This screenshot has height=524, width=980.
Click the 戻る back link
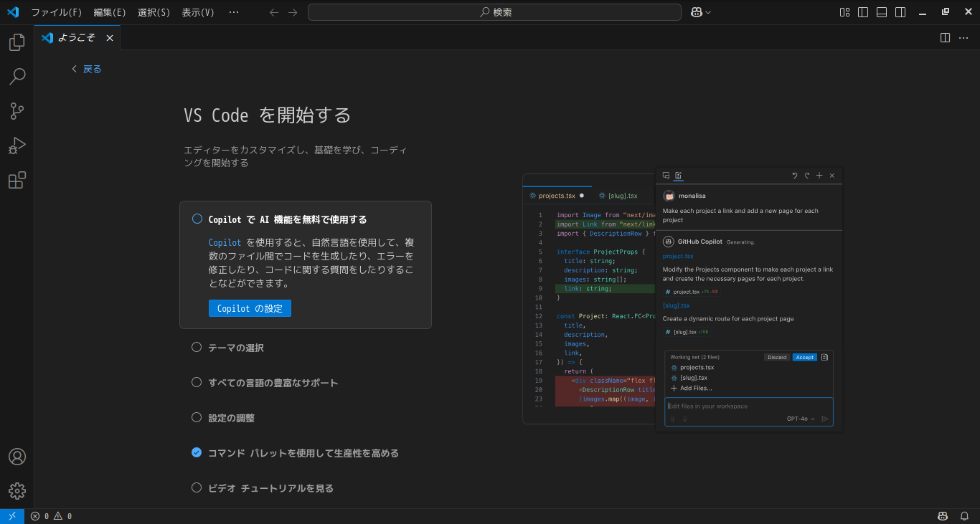pos(87,70)
